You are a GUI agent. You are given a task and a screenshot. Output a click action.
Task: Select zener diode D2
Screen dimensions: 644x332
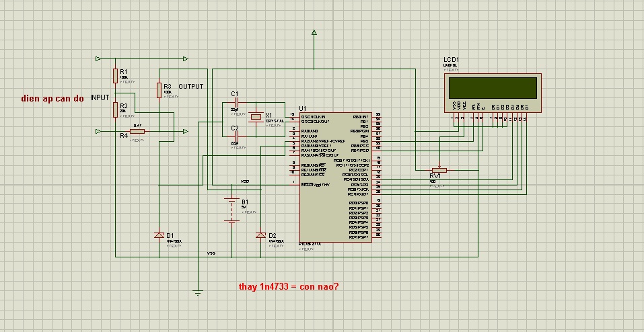(x=260, y=235)
